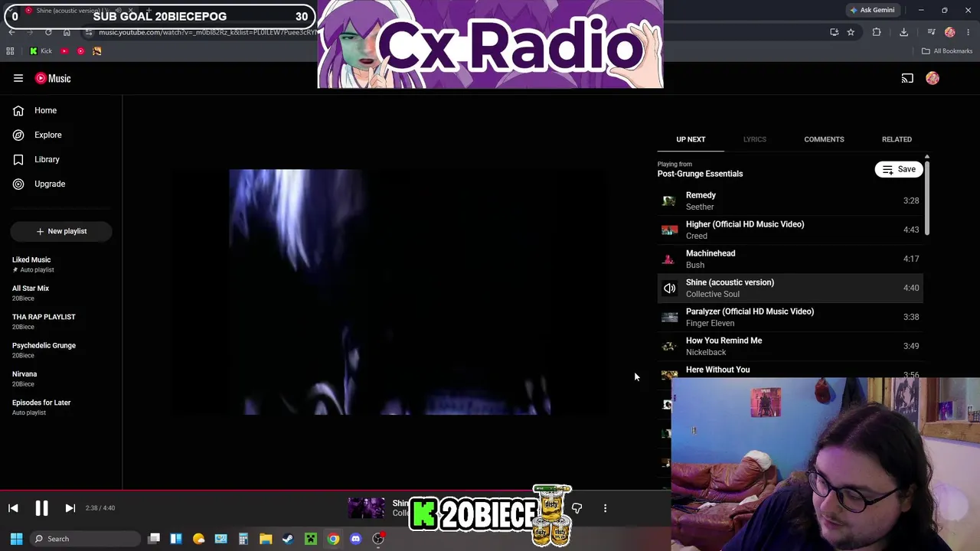Dislike the current song
This screenshot has width=980, height=551.
point(577,508)
